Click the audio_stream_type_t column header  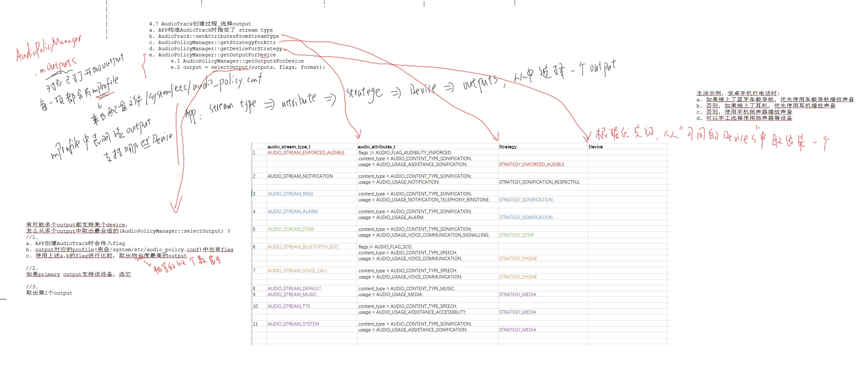[289, 147]
